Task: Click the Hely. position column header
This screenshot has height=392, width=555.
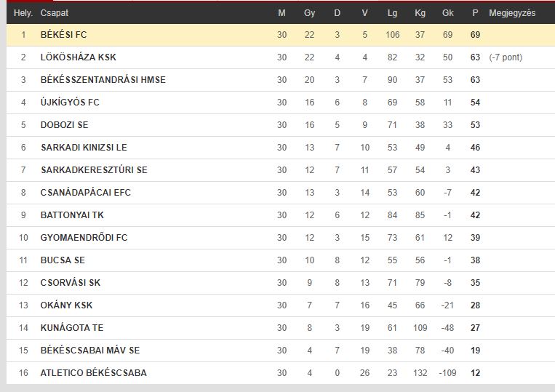Action: coord(23,13)
